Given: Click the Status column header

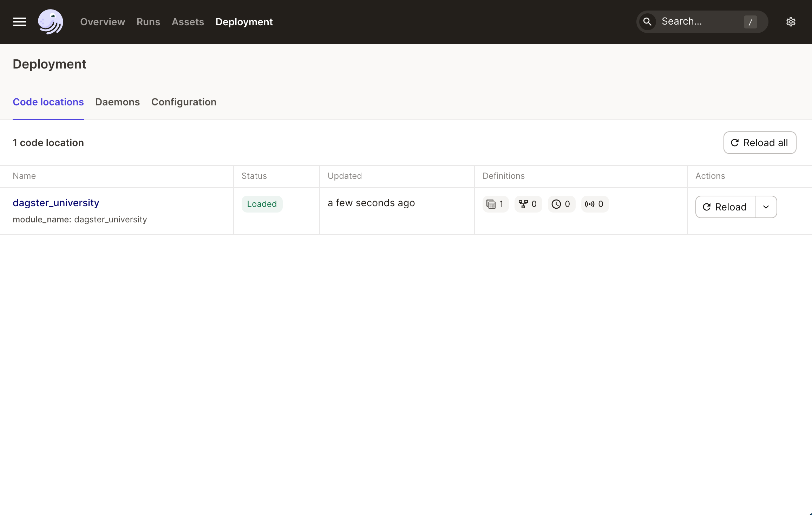Looking at the screenshot, I should [x=254, y=176].
